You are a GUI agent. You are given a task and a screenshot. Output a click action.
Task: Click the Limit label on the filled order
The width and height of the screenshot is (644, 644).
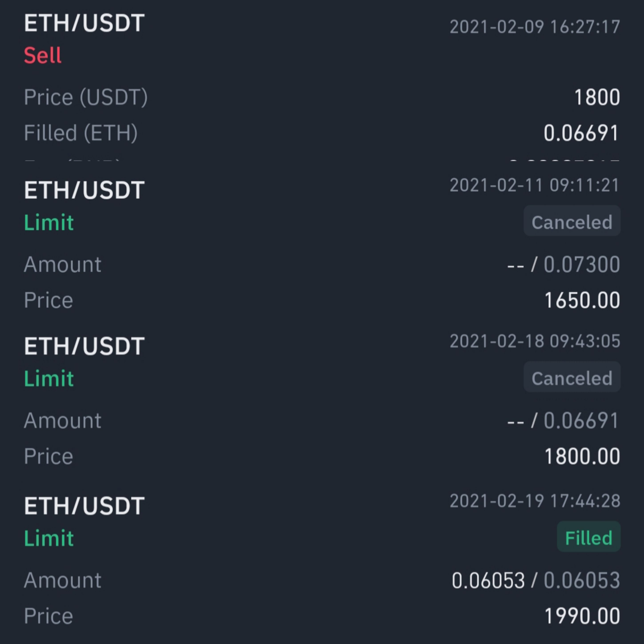coord(49,539)
